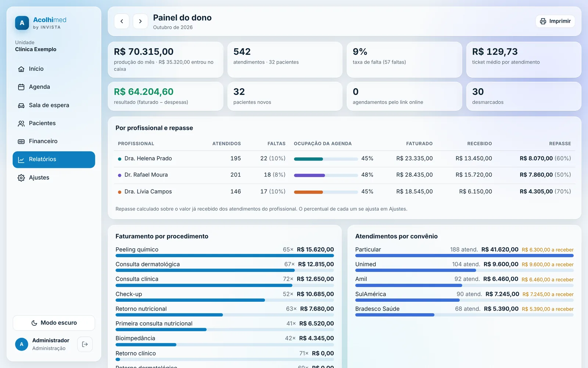Toggle the Modo escuro button
The height and width of the screenshot is (368, 588).
coord(54,323)
